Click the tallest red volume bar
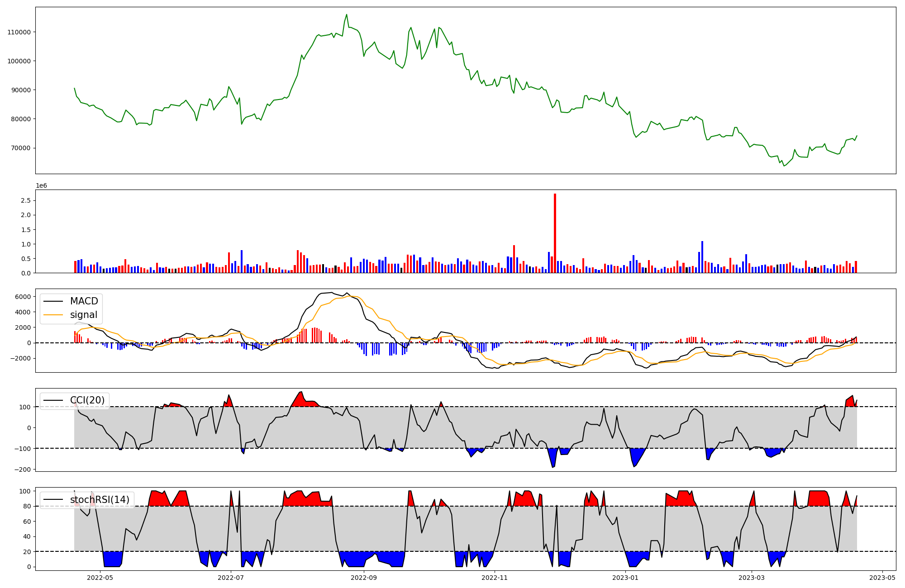Viewport: 905px width, 588px height. coord(555,233)
